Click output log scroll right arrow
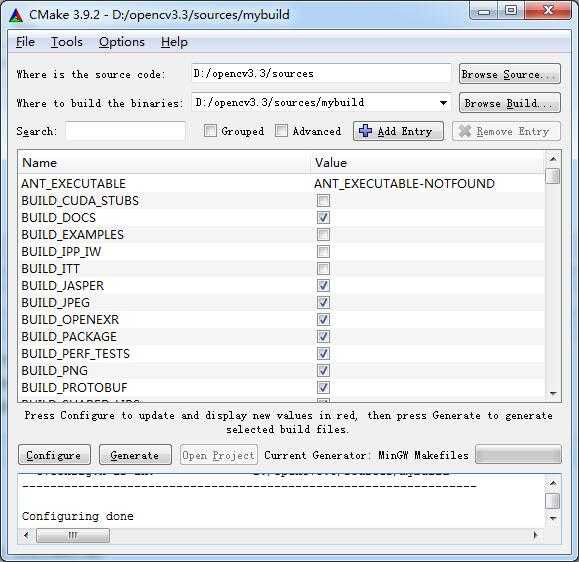 coord(535,535)
